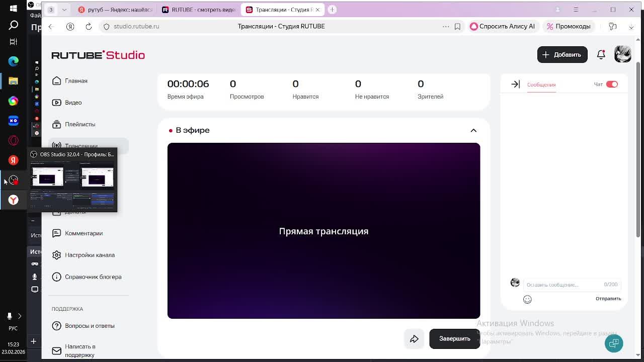Click Спросить Алису AI button

pyautogui.click(x=503, y=26)
